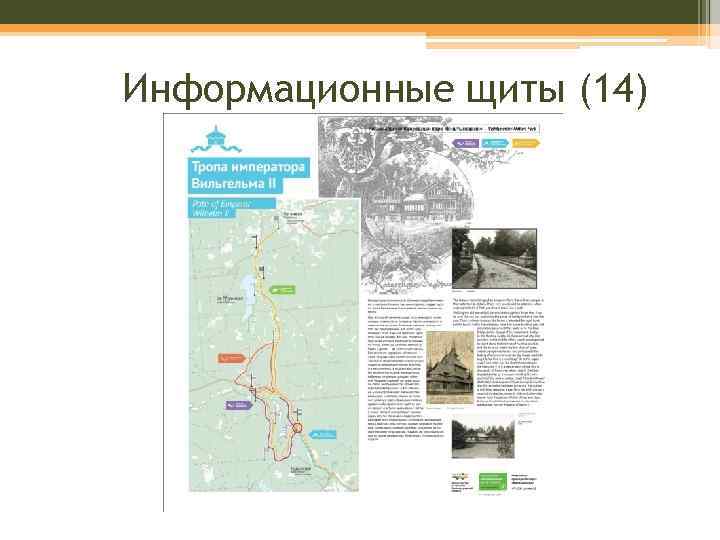Screen dimensions: 720x540
Task: Click the green sponsor logo at the bottom
Action: point(493,482)
